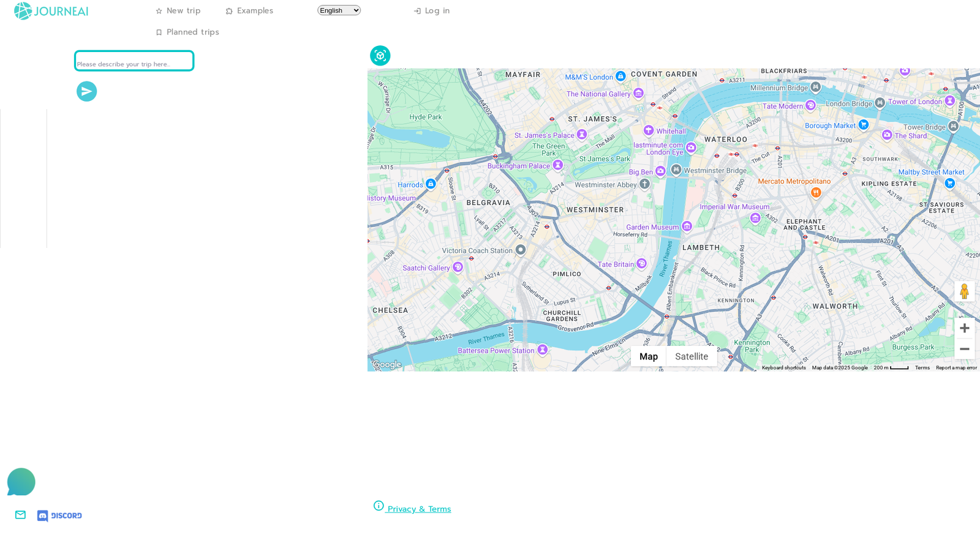Viewport: 980px width, 551px height.
Task: Select The Shard marker
Action: coord(887,135)
